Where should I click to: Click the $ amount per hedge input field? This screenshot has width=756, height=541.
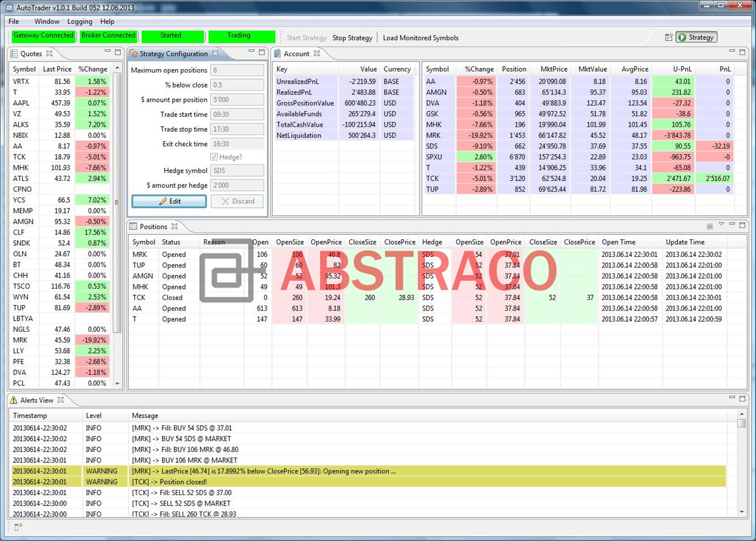point(237,185)
